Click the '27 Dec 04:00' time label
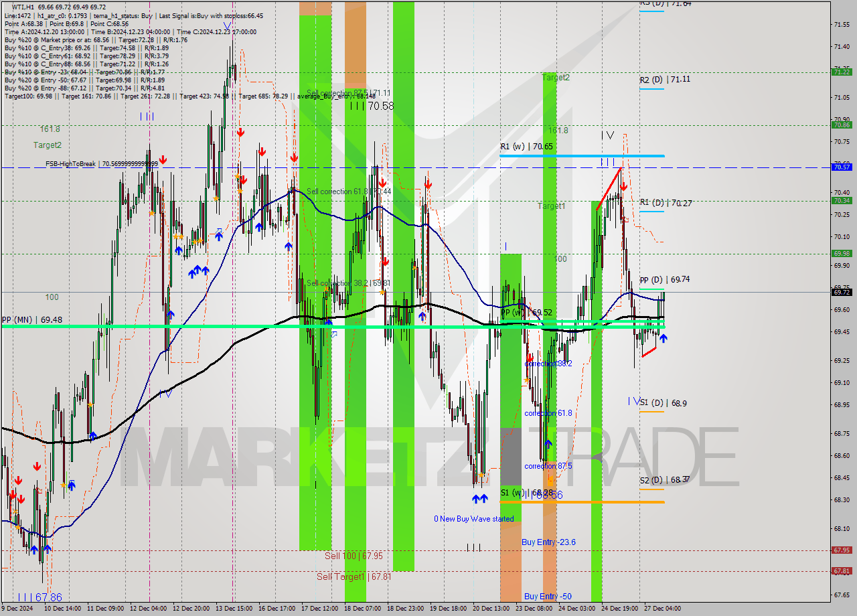This screenshot has width=857, height=616. point(661,609)
